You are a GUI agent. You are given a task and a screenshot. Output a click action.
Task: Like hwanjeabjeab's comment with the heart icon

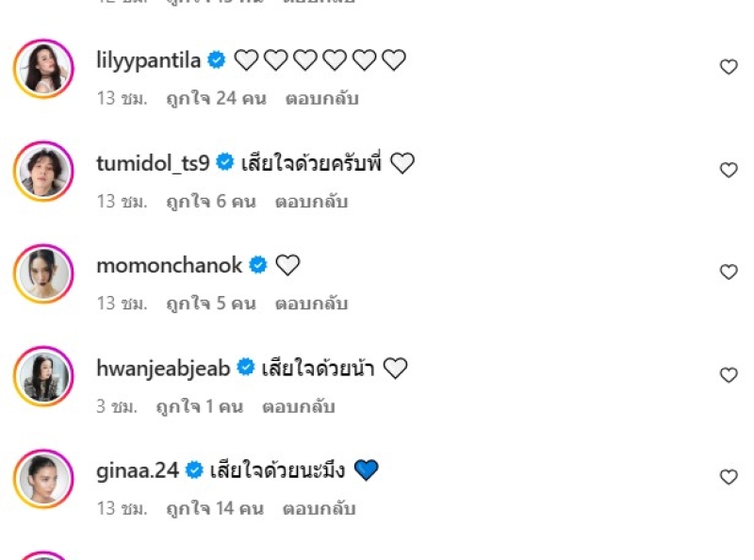pyautogui.click(x=728, y=375)
